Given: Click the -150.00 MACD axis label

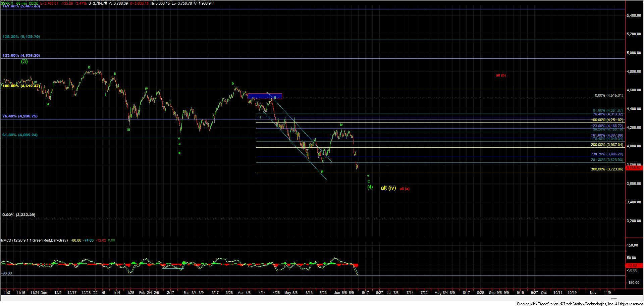Looking at the screenshot, I should (x=632, y=283).
